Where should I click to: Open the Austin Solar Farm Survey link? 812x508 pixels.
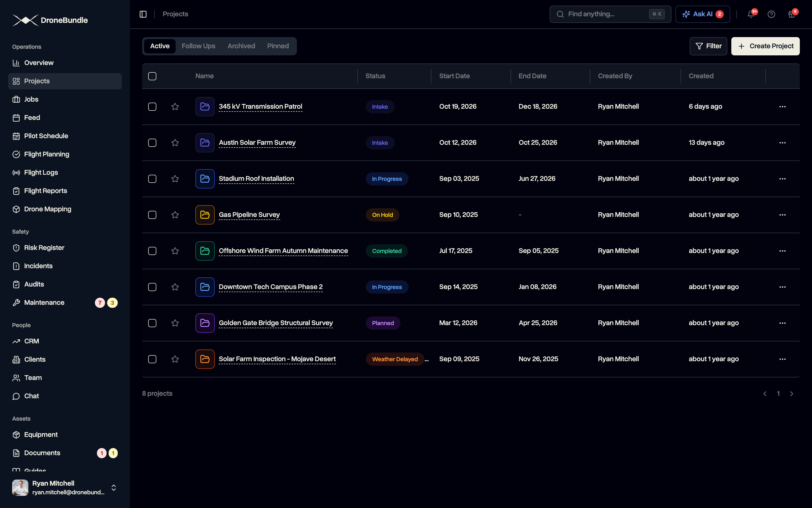(x=257, y=143)
